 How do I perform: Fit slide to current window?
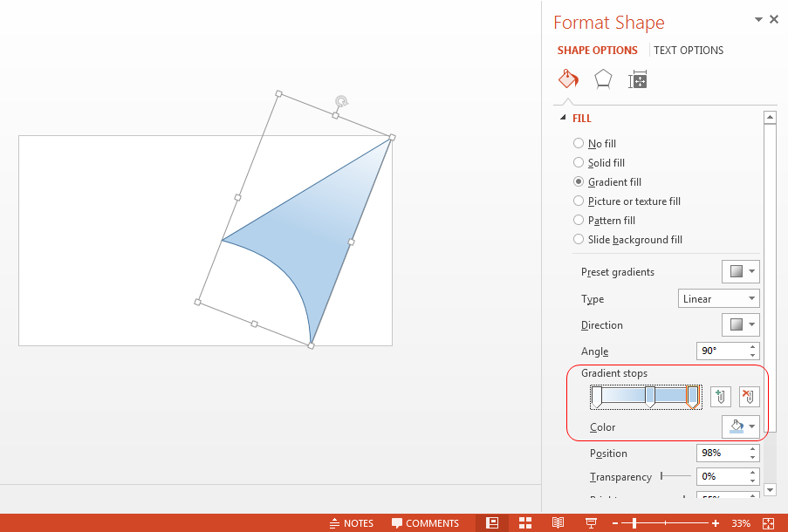[x=768, y=523]
